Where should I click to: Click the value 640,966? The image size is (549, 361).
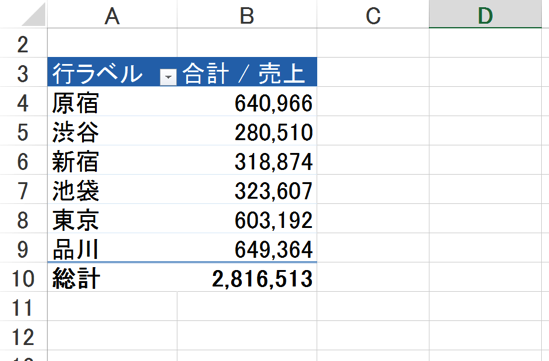[x=273, y=104]
